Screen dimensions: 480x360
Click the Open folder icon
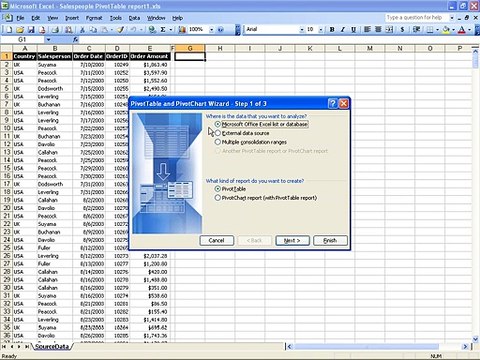(20, 30)
